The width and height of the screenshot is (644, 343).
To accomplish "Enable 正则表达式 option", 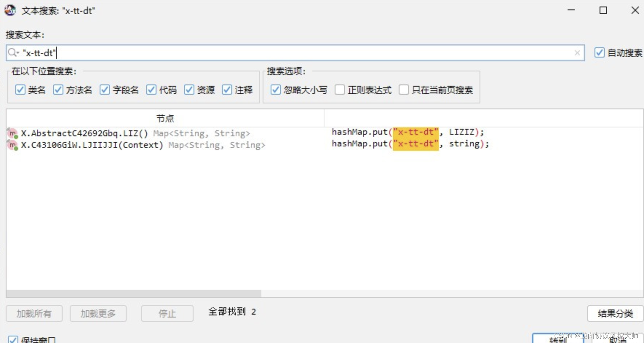I will (339, 90).
